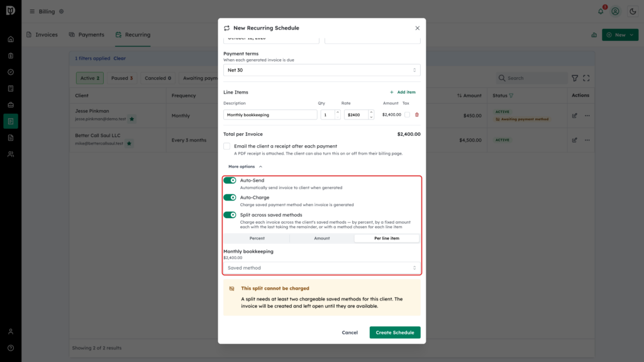The width and height of the screenshot is (644, 362).
Task: Open the Billing settings gear icon
Action: (x=62, y=11)
